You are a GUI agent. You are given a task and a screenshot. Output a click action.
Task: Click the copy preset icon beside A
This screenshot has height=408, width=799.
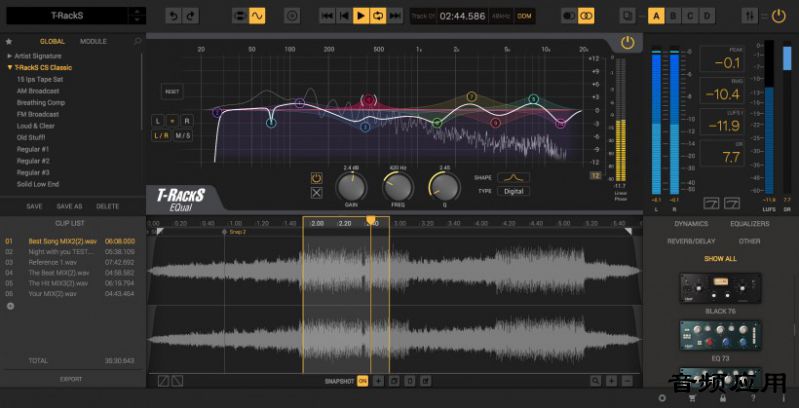pos(627,16)
